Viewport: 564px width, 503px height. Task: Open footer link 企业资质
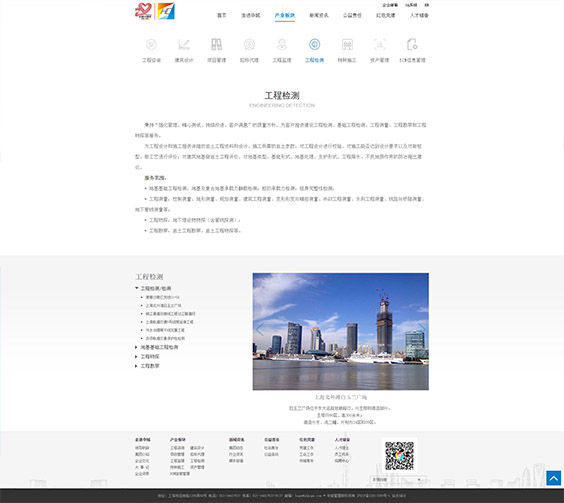[x=142, y=474]
